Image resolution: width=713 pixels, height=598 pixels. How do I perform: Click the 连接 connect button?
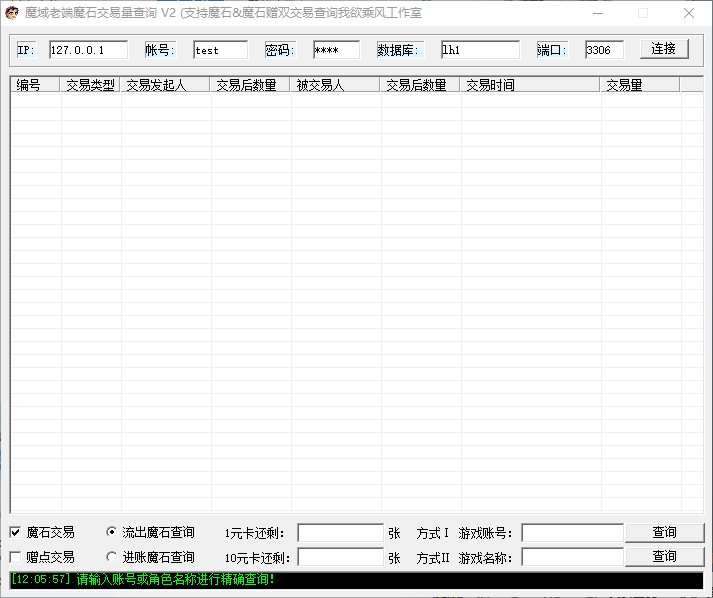[664, 49]
